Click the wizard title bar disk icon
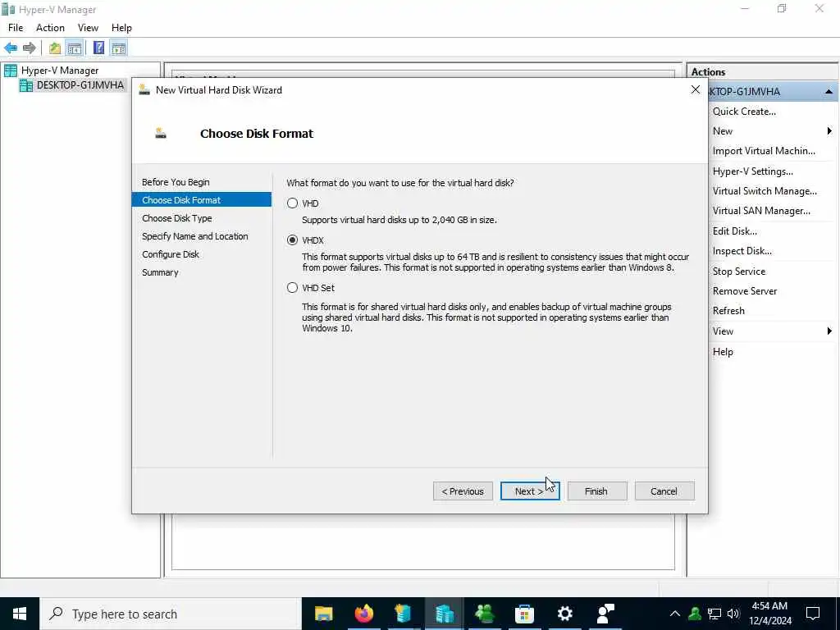 coord(144,90)
